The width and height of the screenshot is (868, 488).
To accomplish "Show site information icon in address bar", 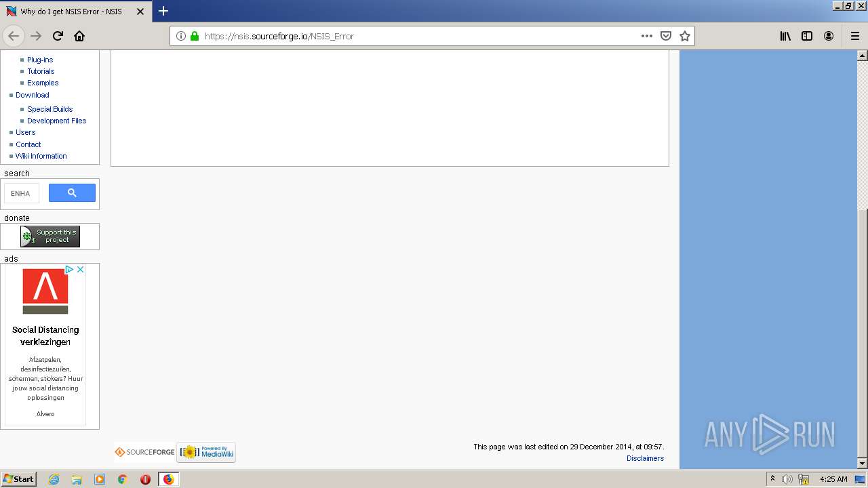I will click(181, 36).
